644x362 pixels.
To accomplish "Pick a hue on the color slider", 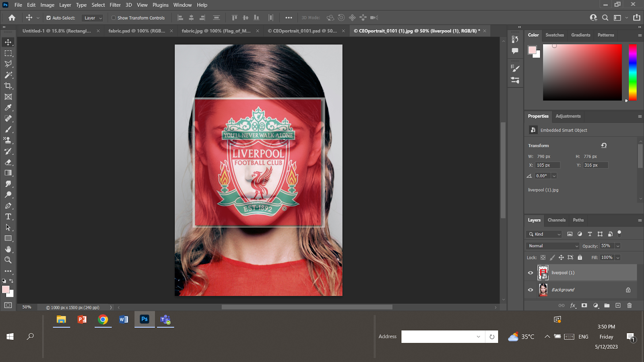I will pos(633,72).
